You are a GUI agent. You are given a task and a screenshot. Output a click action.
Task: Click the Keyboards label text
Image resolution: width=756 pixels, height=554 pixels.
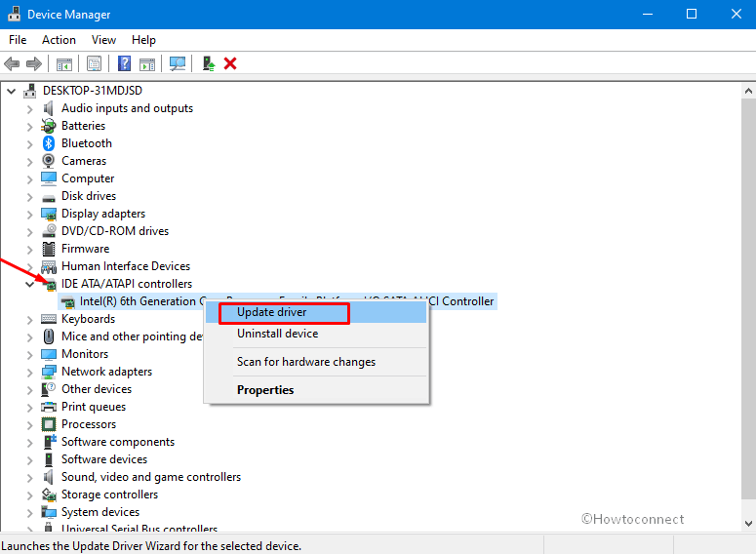coord(88,319)
